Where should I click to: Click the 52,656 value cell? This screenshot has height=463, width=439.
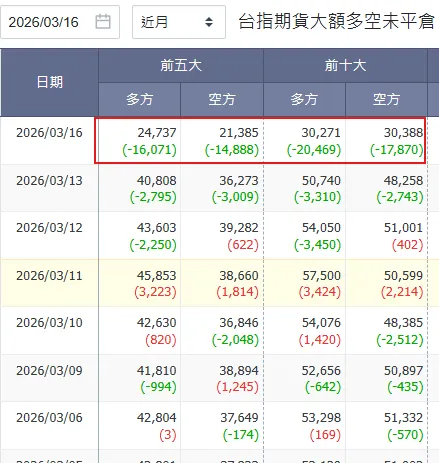tap(304, 378)
